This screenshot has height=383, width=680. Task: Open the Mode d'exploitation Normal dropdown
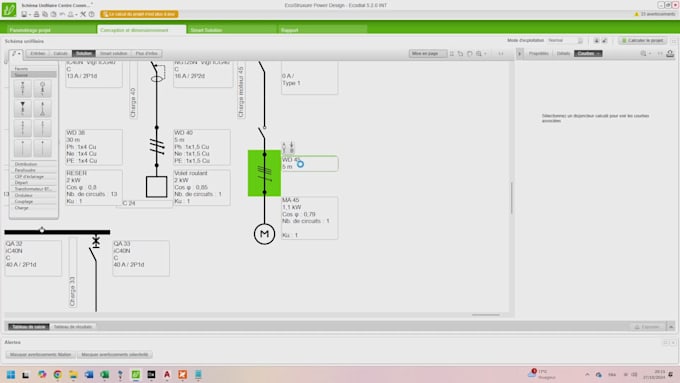click(x=566, y=40)
